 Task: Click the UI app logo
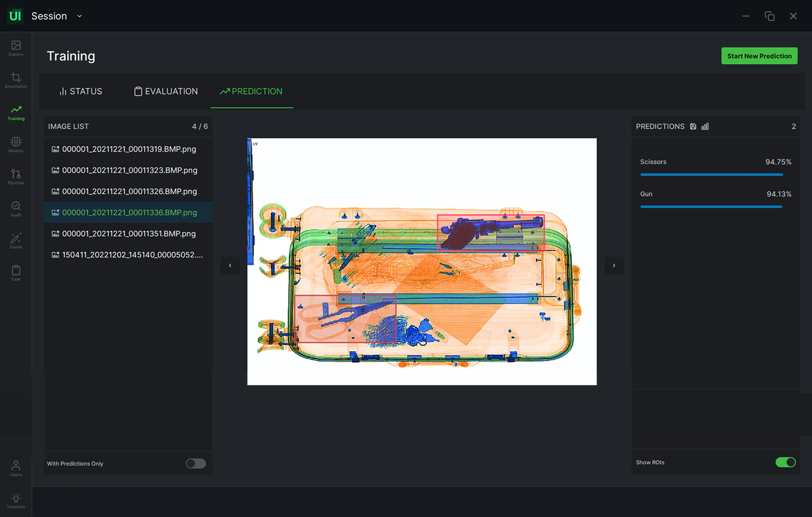[15, 16]
